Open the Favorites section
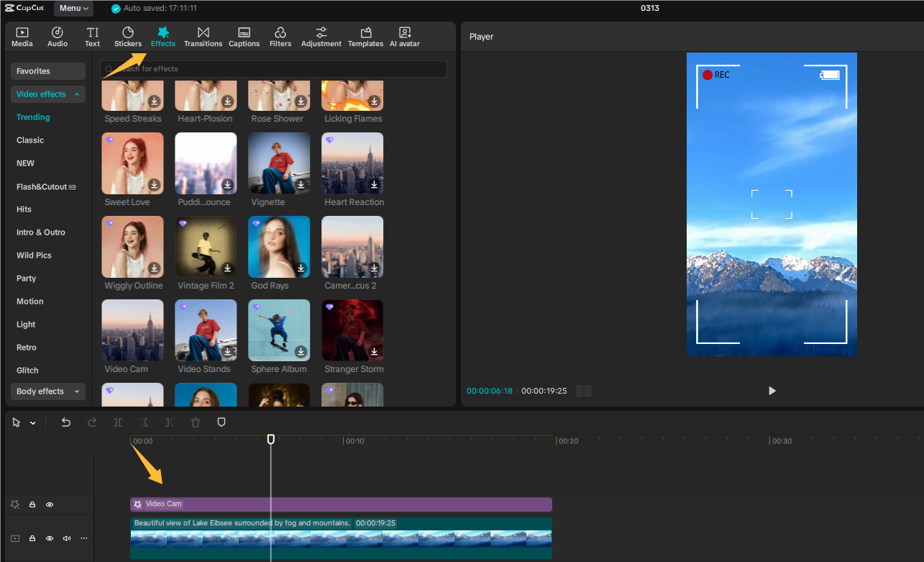Viewport: 924px width, 562px height. 47,71
